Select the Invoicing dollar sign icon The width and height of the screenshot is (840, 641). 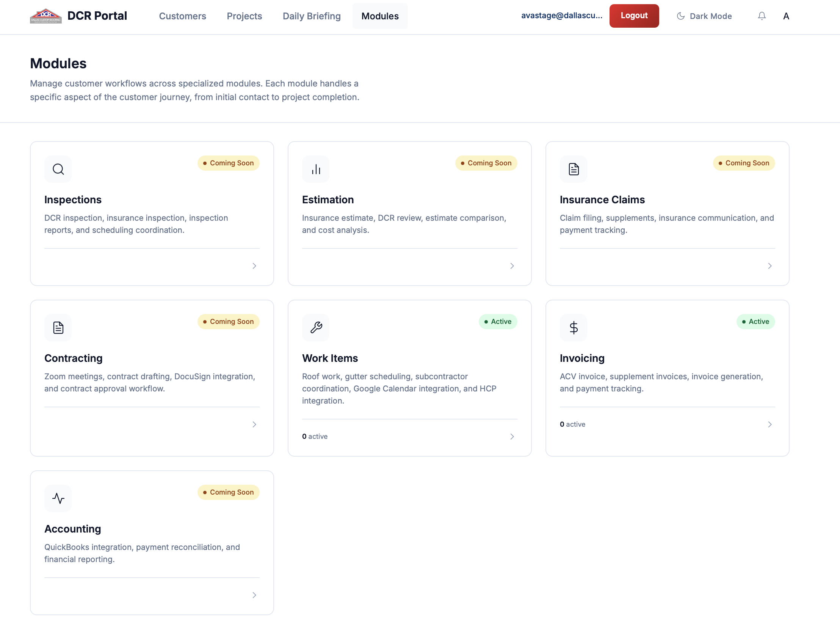pos(573,327)
